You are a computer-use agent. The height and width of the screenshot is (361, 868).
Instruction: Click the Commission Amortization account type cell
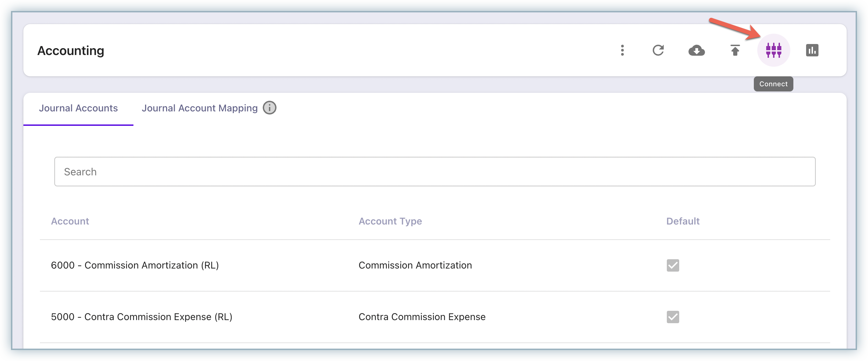[x=415, y=265]
